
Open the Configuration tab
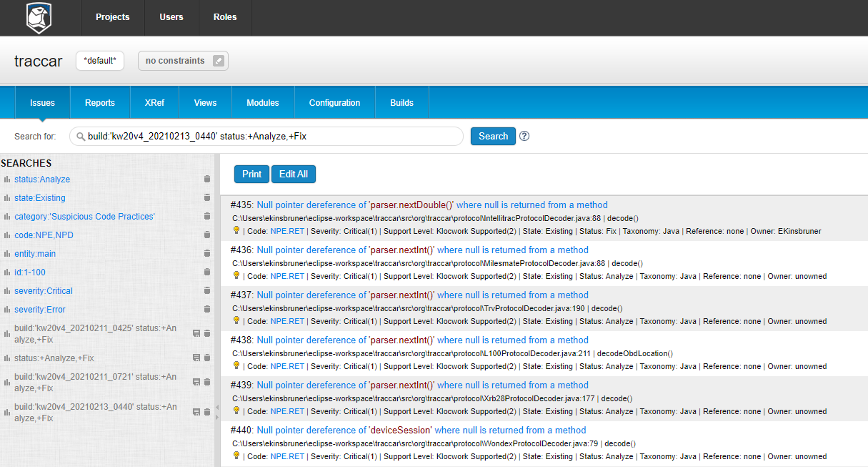click(x=334, y=103)
